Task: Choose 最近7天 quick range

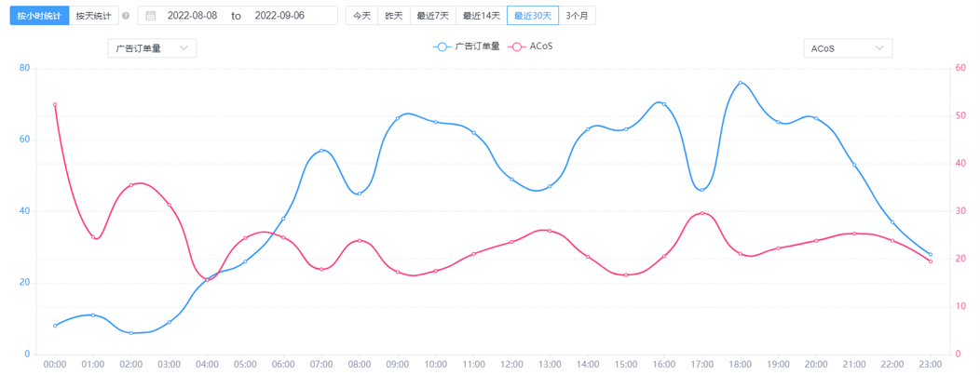Action: (432, 16)
